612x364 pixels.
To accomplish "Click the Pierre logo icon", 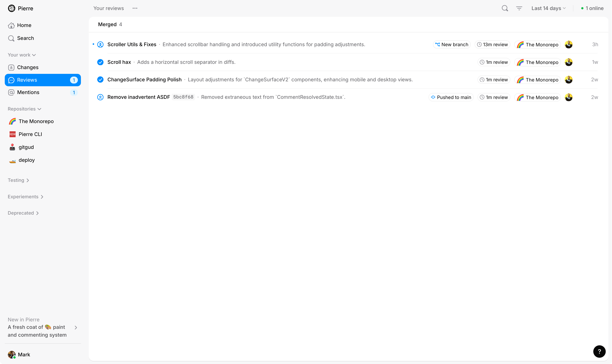I will 12,8.
